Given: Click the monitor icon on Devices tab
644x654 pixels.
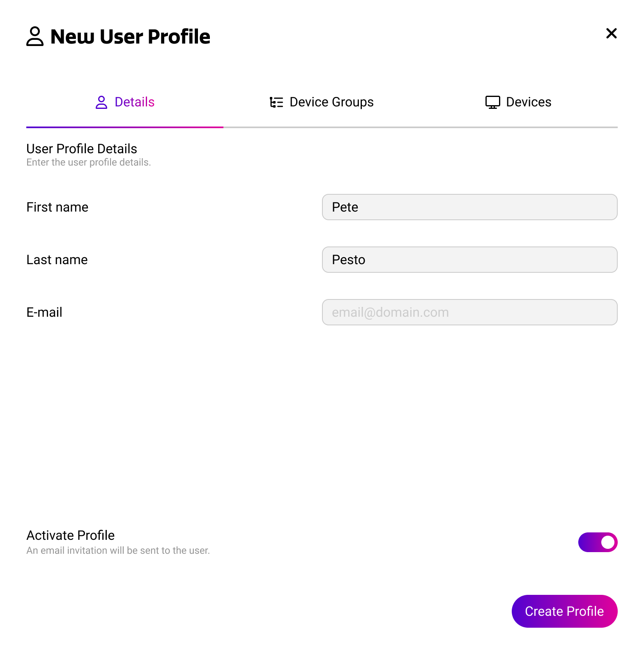Looking at the screenshot, I should pyautogui.click(x=492, y=102).
